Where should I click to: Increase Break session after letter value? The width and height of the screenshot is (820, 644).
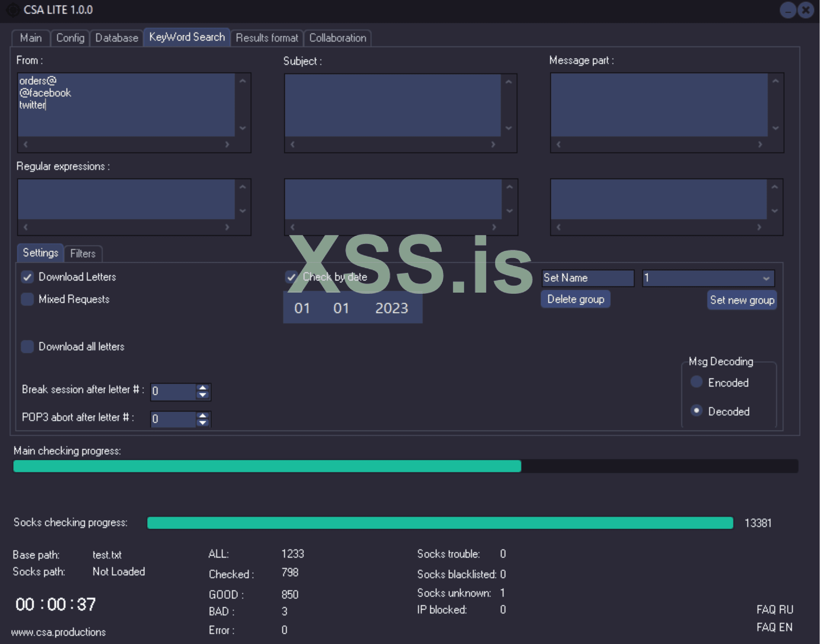pos(202,387)
